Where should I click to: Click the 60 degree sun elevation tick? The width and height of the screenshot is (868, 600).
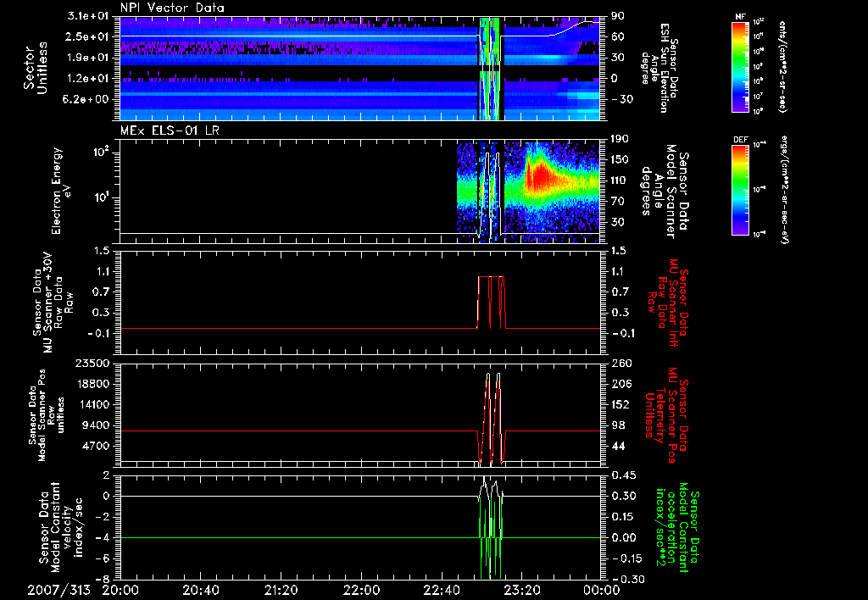[617, 37]
